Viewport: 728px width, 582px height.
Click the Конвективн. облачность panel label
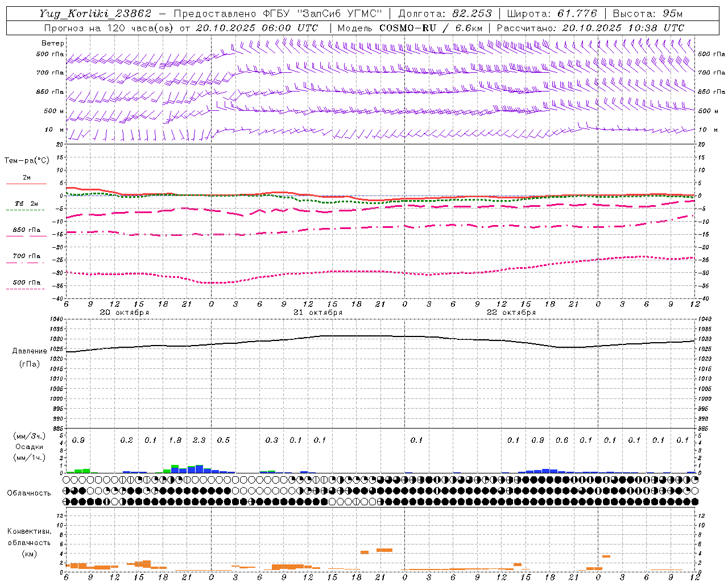29,537
